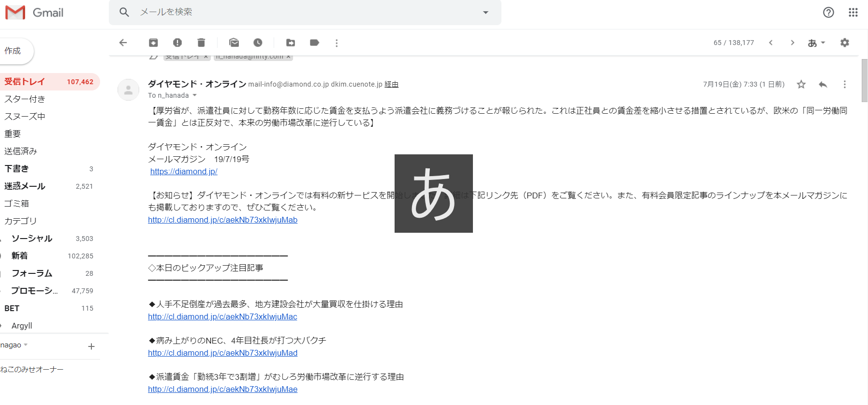The image size is (868, 405).
Task: Open the Labels tag icon
Action: point(314,43)
